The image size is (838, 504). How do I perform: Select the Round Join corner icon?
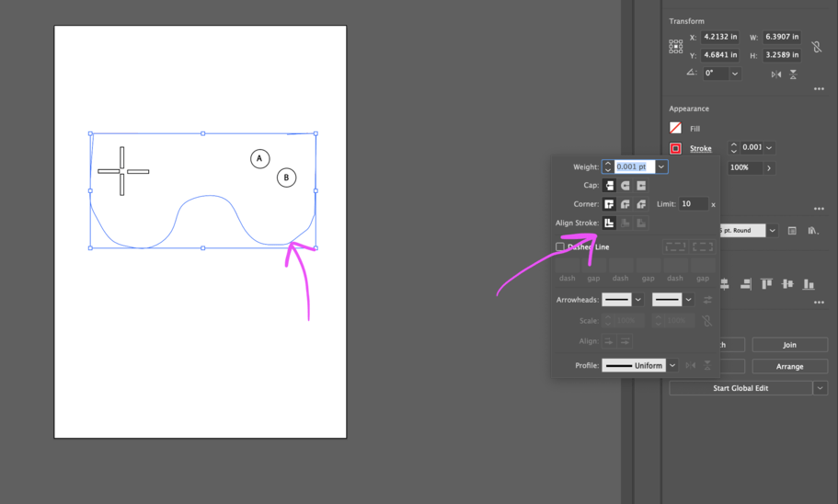(626, 204)
